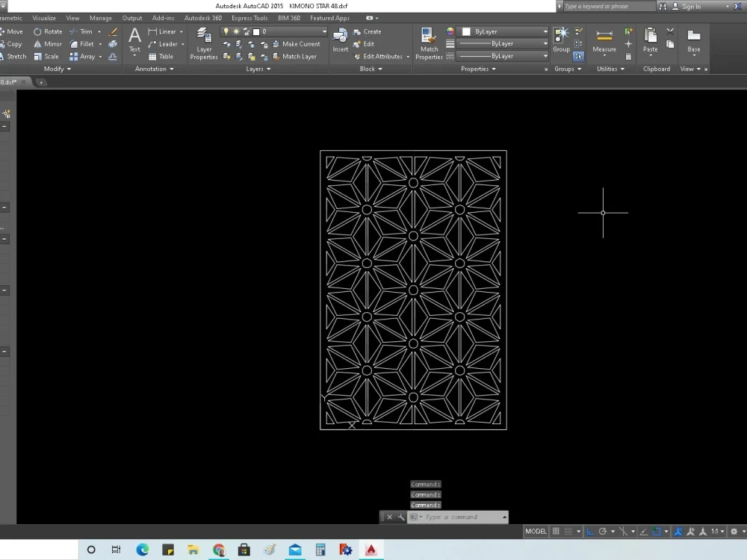Select the Fillet tool
Screen dimensions: 747x560
(81, 44)
